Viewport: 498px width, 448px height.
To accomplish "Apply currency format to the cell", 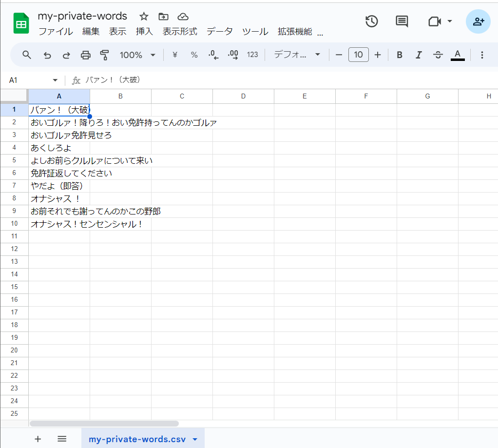I will 174,55.
